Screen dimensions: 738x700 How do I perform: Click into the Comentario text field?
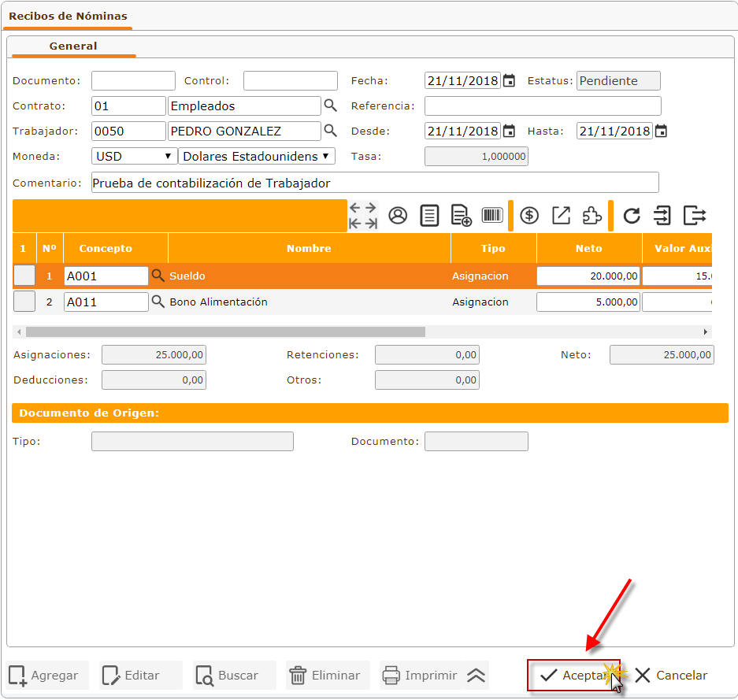pyautogui.click(x=374, y=183)
